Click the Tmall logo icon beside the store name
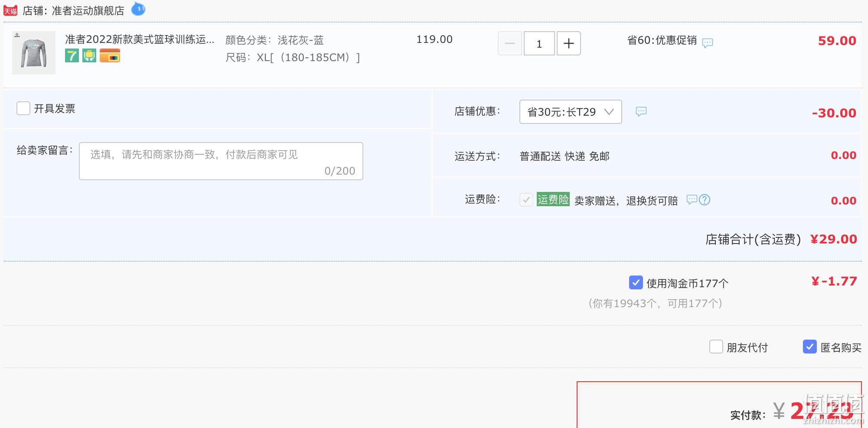The height and width of the screenshot is (428, 868). [10, 10]
